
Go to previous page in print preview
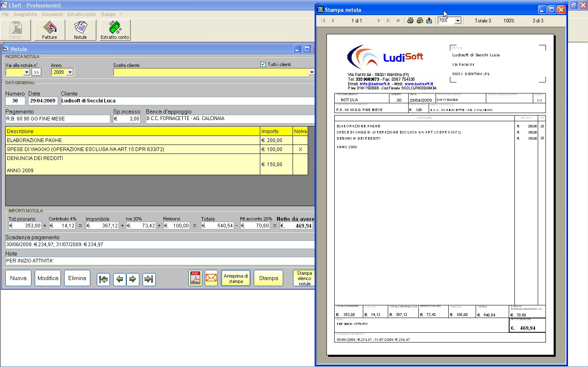pos(333,20)
